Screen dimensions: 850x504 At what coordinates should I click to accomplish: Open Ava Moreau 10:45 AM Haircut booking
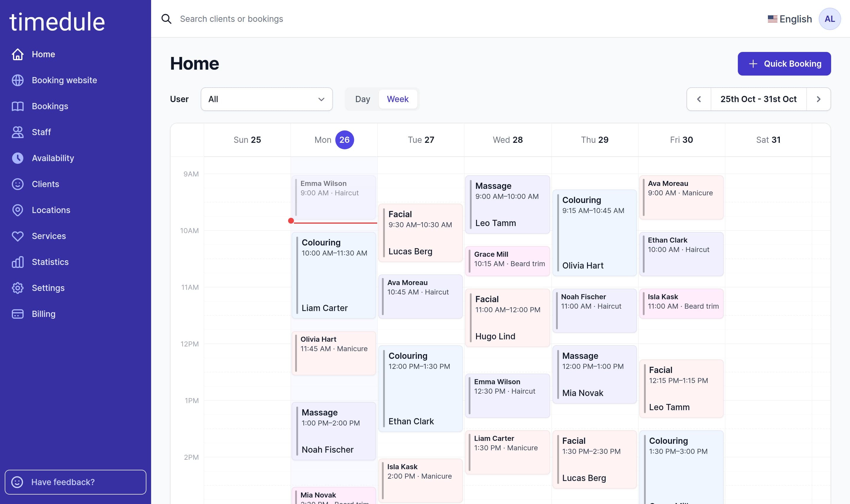(x=420, y=297)
